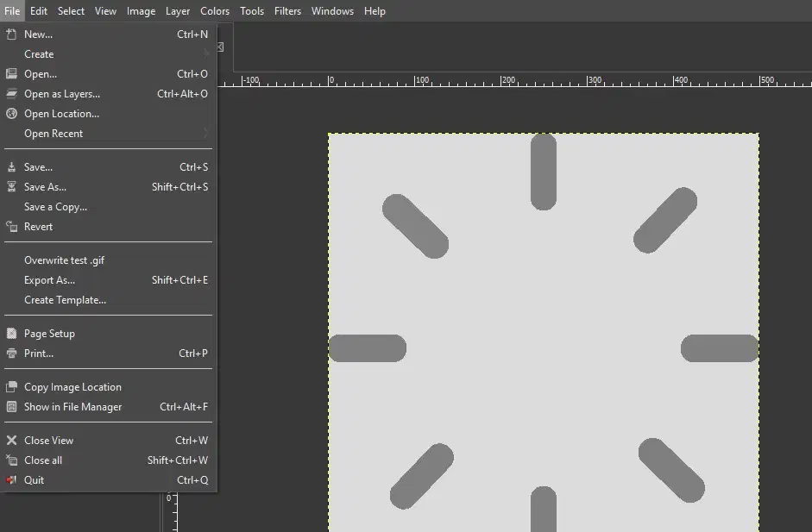The width and height of the screenshot is (812, 532).
Task: Select Show in File Manager text
Action: (73, 407)
